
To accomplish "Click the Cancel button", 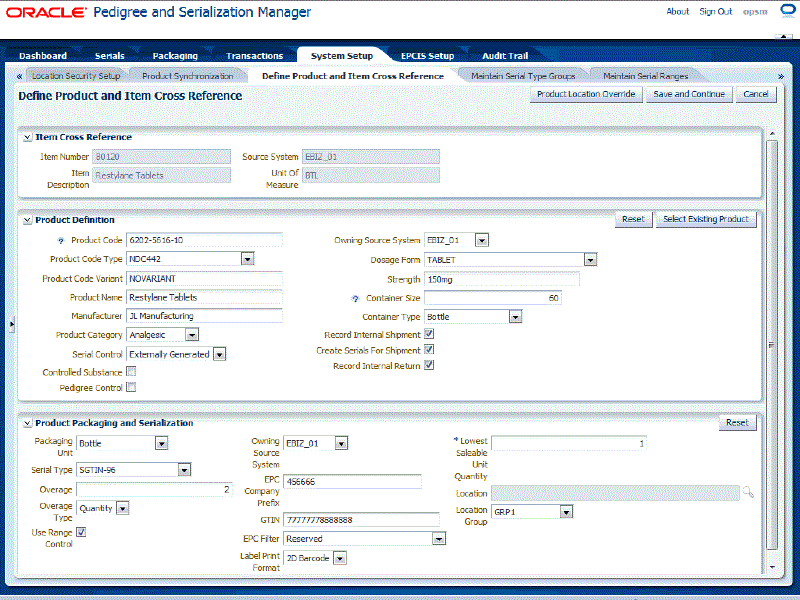I will click(756, 94).
